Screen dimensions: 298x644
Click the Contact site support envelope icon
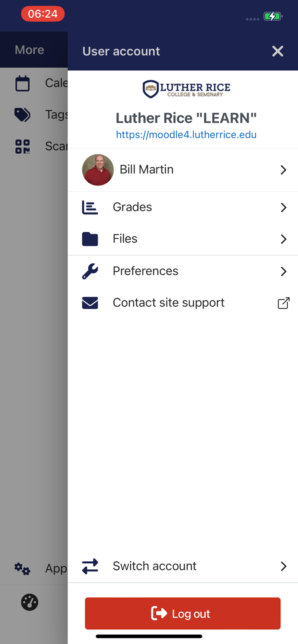[x=90, y=303]
